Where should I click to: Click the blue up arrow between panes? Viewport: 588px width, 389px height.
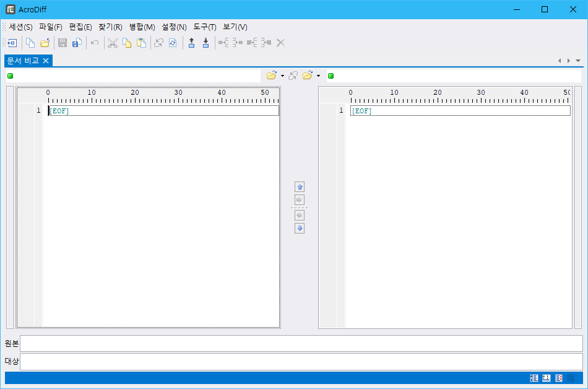coord(300,187)
